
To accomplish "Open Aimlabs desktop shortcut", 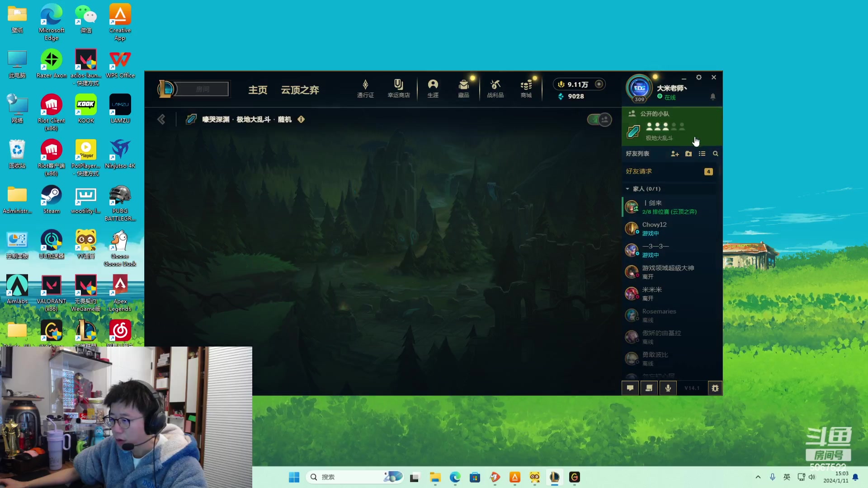I will tap(17, 290).
